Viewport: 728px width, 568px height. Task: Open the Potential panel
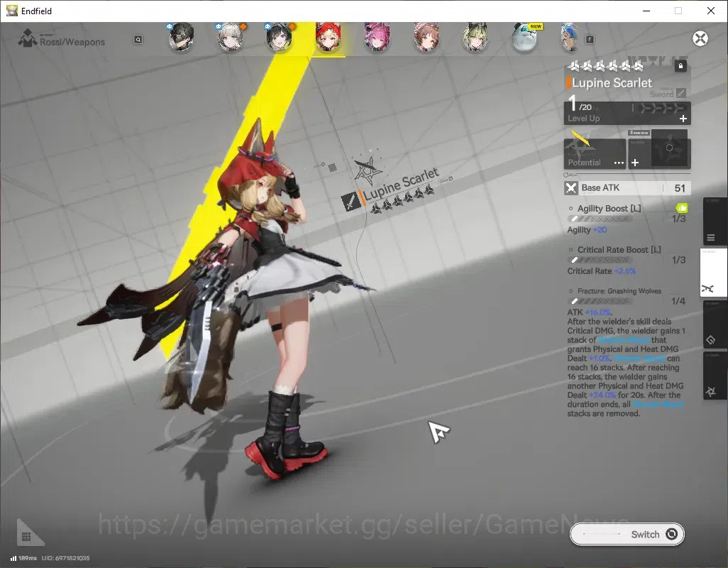coord(595,153)
